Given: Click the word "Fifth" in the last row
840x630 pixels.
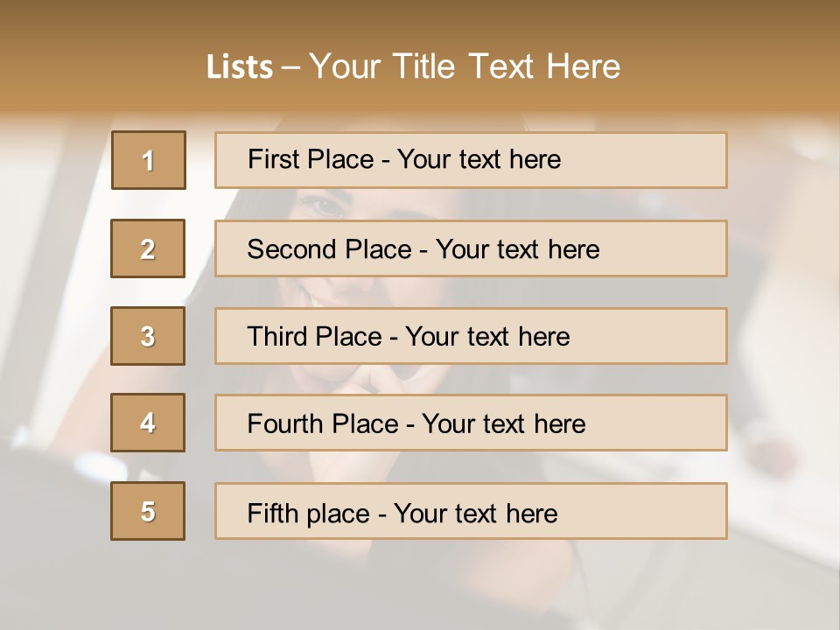Looking at the screenshot, I should [273, 513].
